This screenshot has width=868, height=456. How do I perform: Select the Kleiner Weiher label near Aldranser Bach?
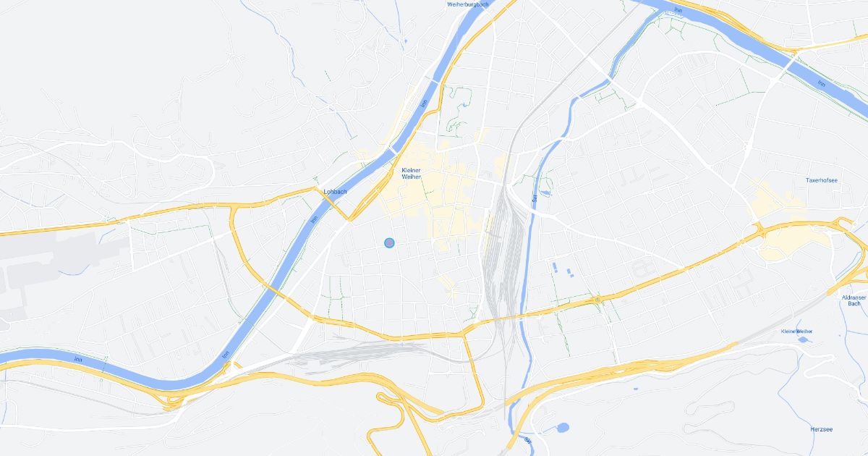796,332
